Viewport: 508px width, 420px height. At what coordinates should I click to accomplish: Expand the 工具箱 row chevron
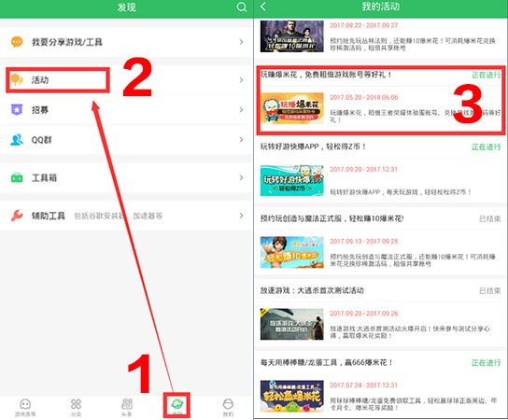click(x=241, y=177)
